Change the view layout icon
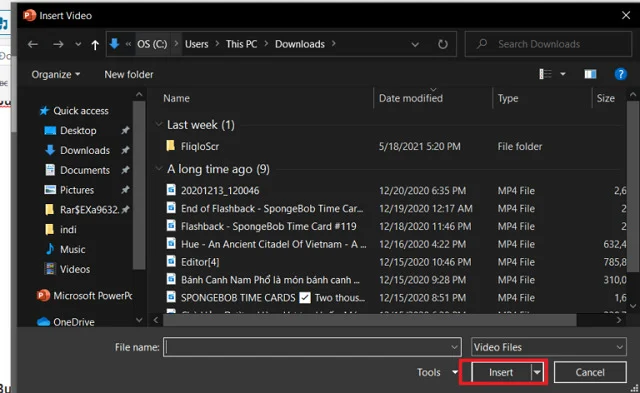The height and width of the screenshot is (393, 640). click(x=545, y=74)
